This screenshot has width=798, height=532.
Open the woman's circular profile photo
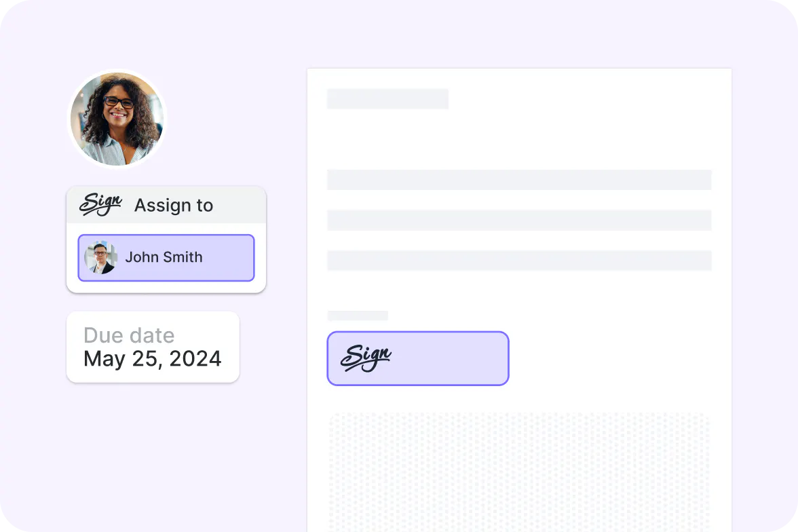(x=117, y=119)
